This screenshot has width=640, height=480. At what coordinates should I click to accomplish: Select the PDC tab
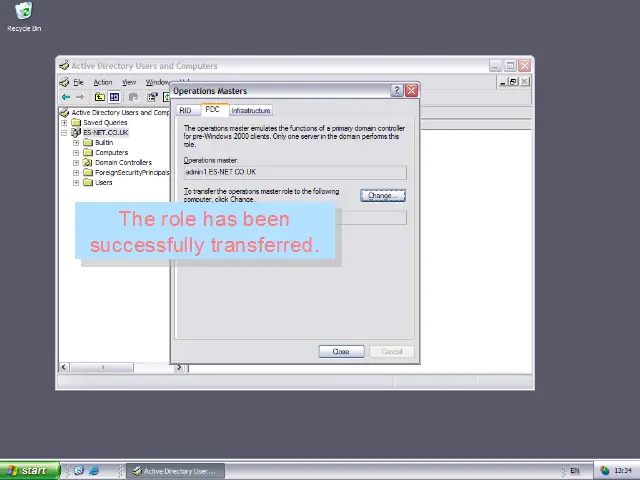click(213, 109)
